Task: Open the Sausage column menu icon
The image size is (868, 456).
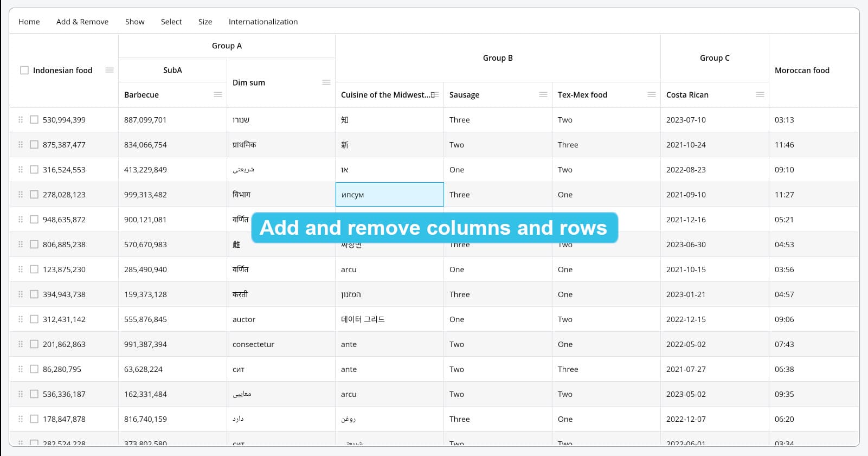Action: point(543,95)
